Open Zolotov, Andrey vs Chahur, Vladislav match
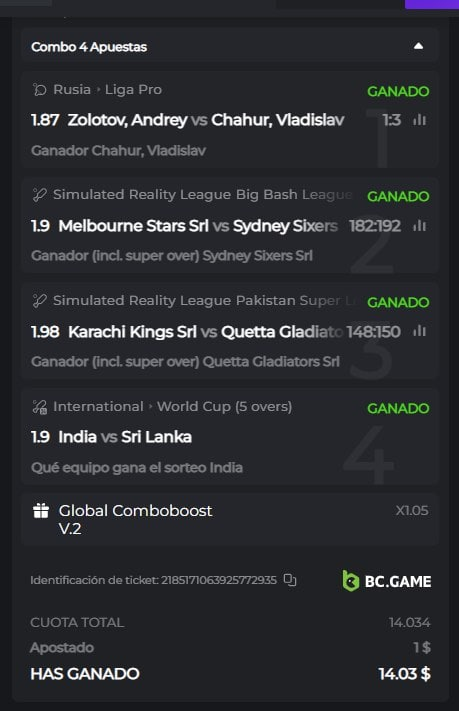The height and width of the screenshot is (711, 459). pyautogui.click(x=205, y=120)
